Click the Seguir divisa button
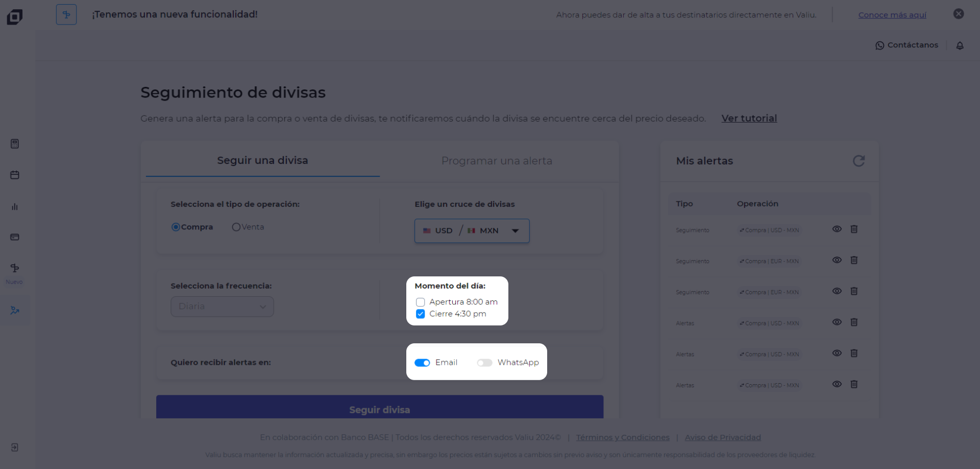 (380, 407)
